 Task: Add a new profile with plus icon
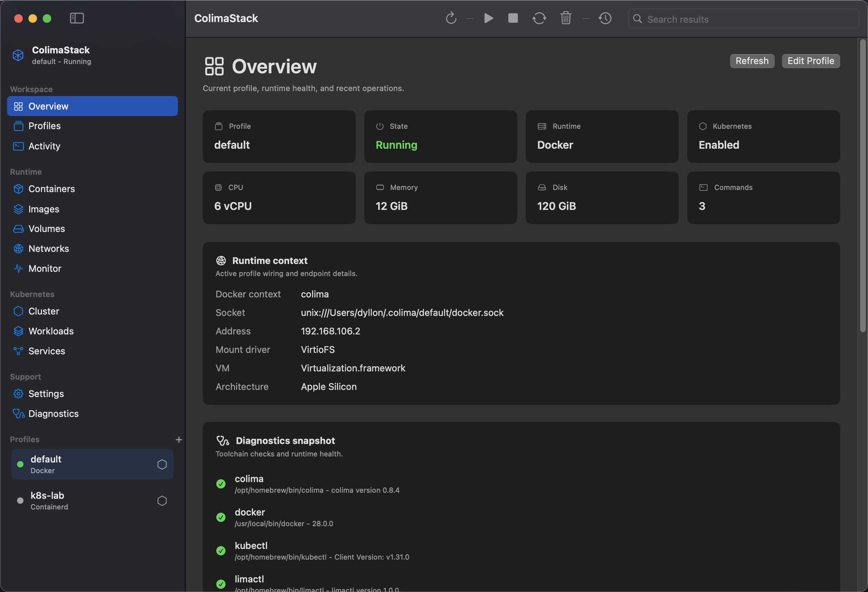[x=179, y=440]
